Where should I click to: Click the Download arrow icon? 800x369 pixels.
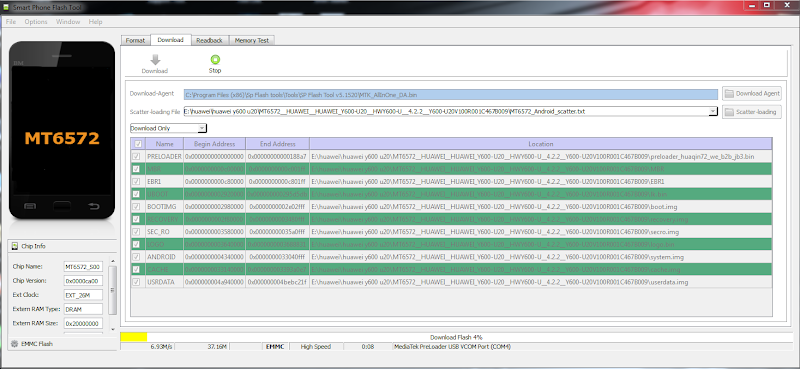(x=155, y=60)
